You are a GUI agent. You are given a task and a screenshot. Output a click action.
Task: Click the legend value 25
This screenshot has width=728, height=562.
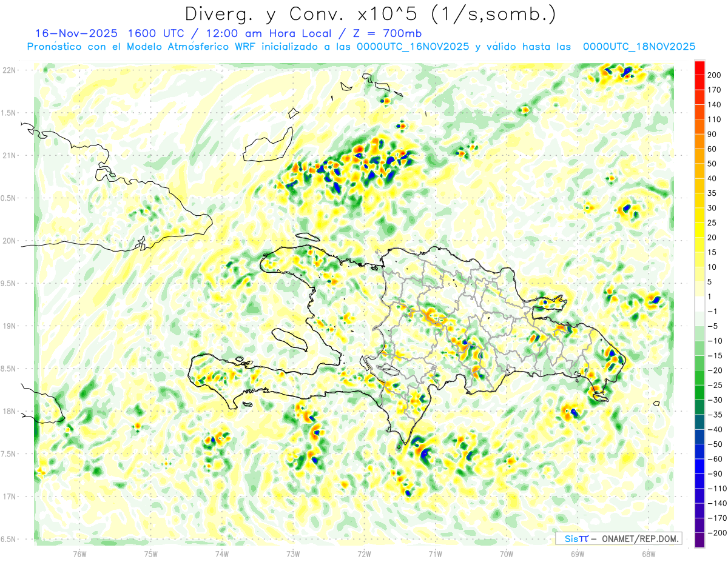coord(713,222)
